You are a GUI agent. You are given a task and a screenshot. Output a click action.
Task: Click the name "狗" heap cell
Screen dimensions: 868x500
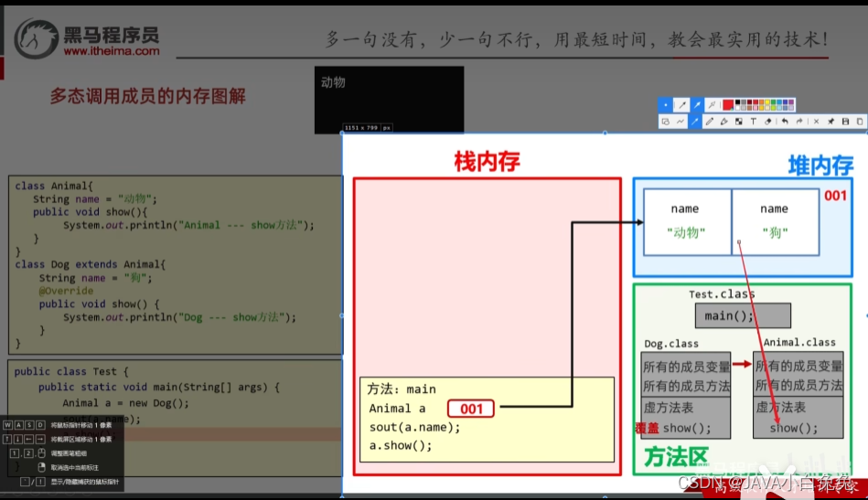click(x=775, y=222)
